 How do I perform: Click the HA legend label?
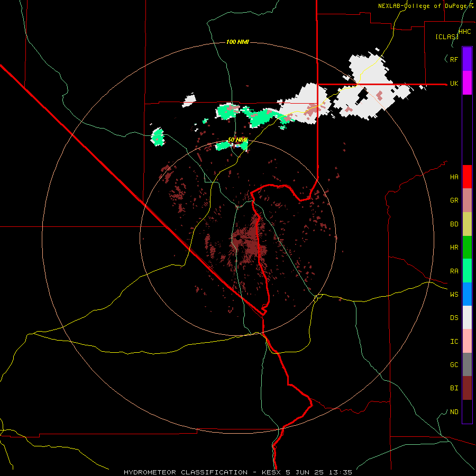coord(454,177)
